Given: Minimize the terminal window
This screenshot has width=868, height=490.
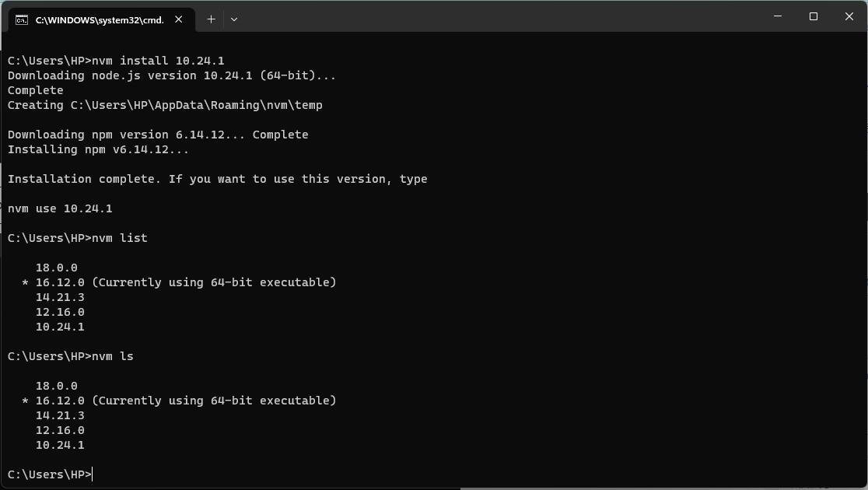Looking at the screenshot, I should tap(778, 16).
